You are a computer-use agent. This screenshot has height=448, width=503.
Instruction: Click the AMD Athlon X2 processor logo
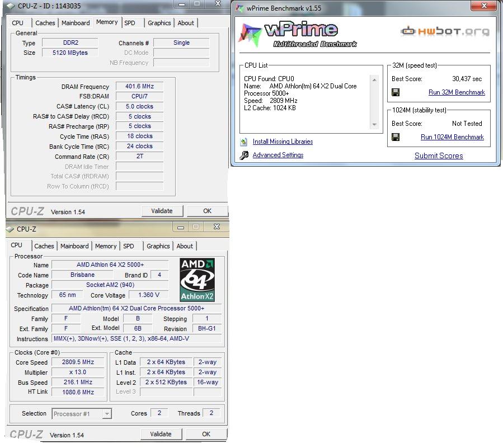(x=197, y=280)
